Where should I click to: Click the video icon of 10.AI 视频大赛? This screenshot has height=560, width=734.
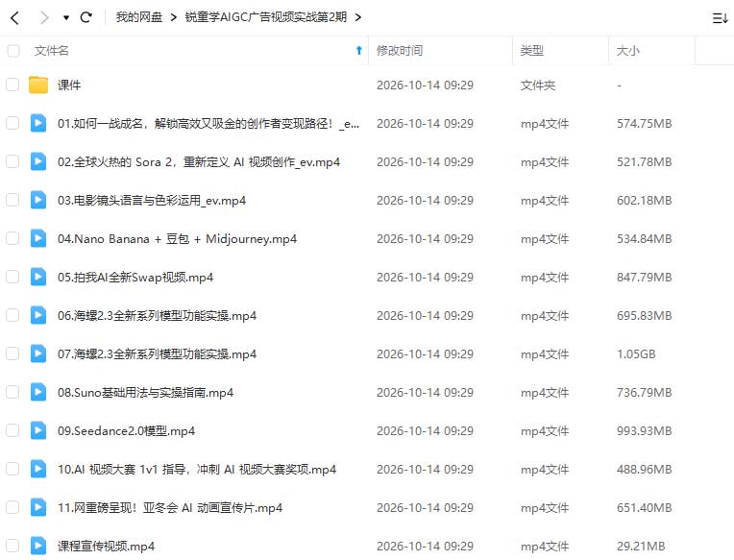(38, 469)
